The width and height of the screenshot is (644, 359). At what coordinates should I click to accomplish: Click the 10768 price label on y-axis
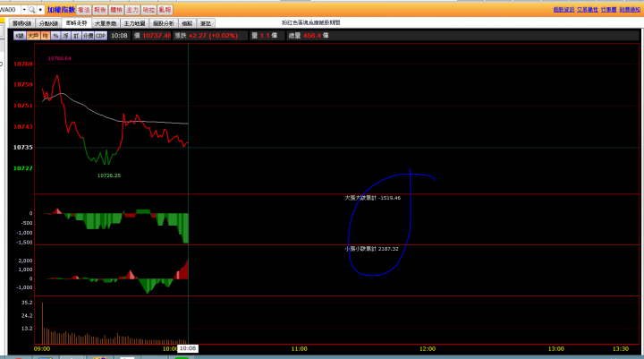click(23, 64)
